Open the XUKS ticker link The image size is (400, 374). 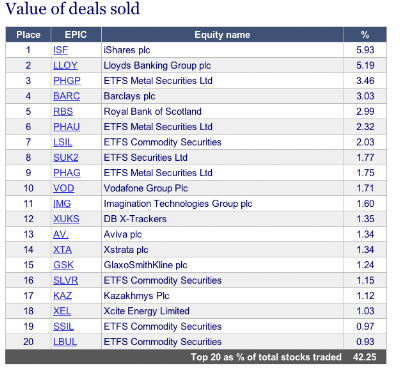pyautogui.click(x=66, y=219)
